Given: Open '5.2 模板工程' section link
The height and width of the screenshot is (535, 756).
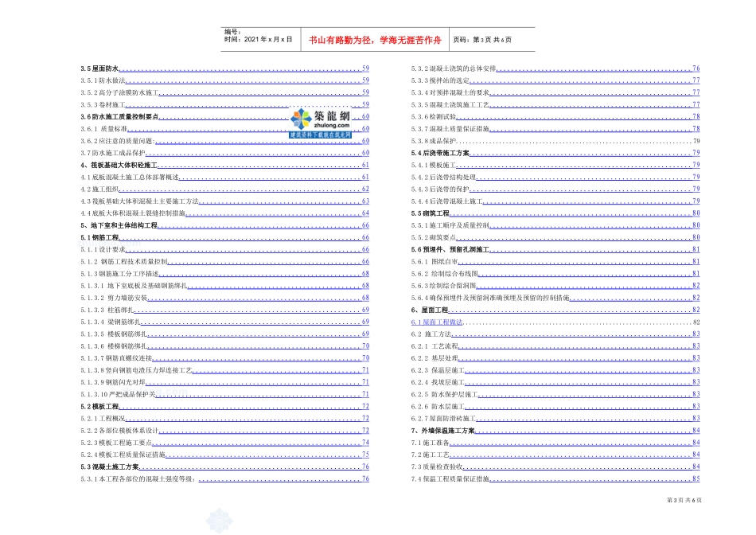Looking at the screenshot, I should pos(224,406).
